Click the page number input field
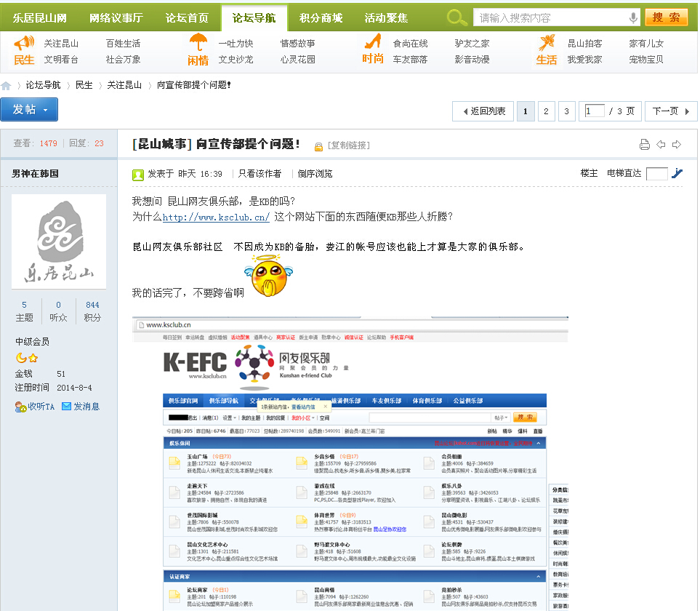Viewport: 700px width, 611px height. (x=595, y=111)
